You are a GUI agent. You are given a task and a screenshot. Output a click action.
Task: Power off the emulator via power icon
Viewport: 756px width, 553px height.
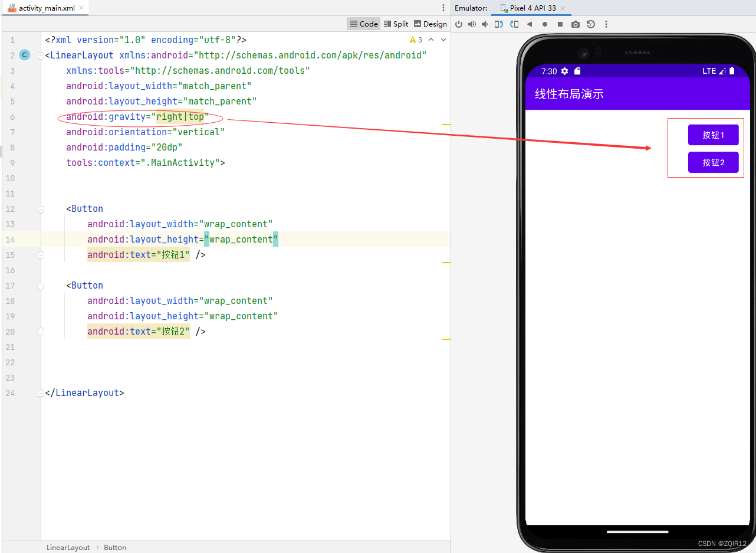click(459, 24)
